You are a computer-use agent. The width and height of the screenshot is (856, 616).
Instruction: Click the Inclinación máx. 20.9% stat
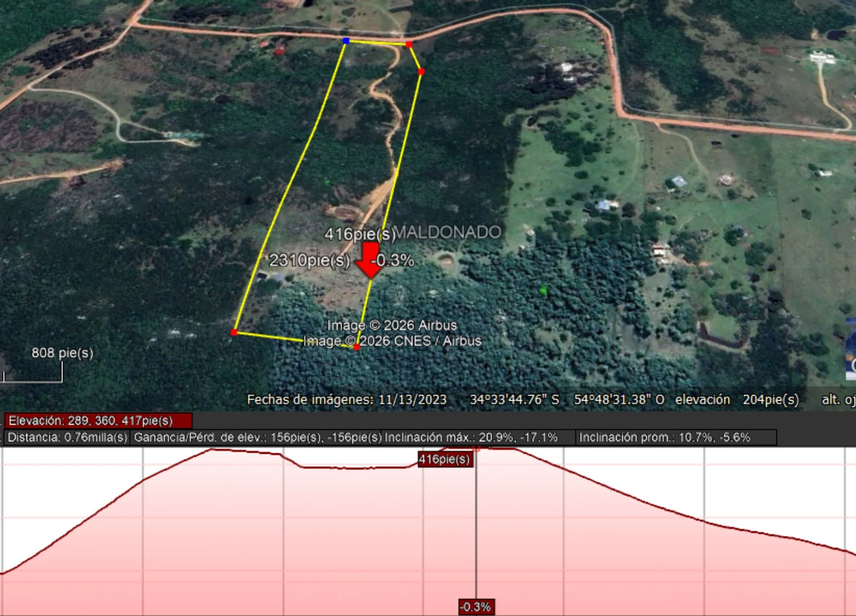coord(471,437)
